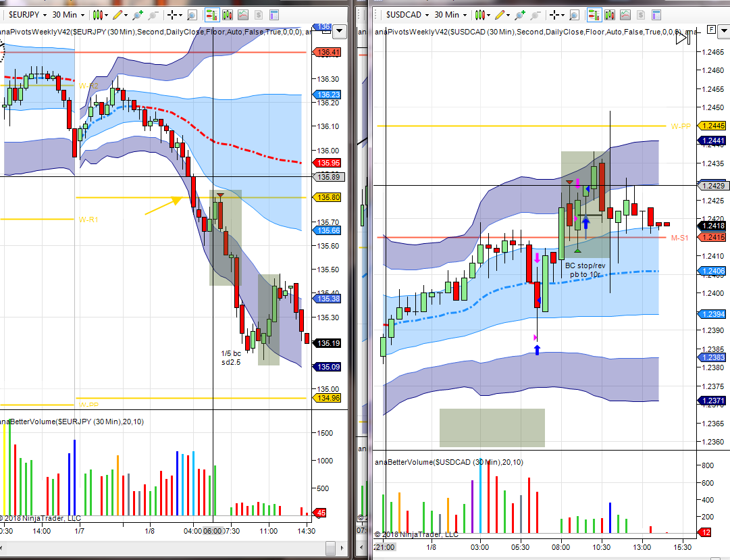Select the drawing tools pencil in USDCAD chart
730x560 pixels.
(x=500, y=15)
